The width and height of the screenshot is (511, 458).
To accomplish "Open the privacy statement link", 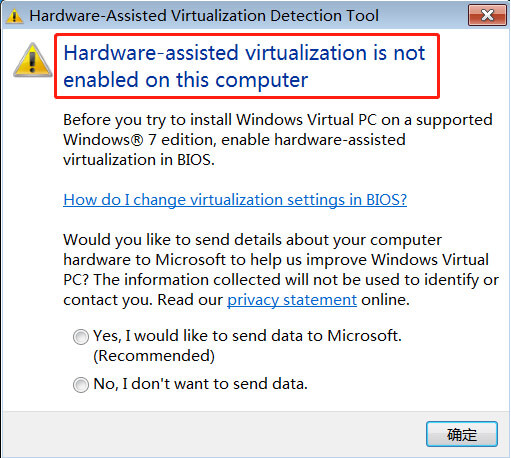I will [292, 300].
